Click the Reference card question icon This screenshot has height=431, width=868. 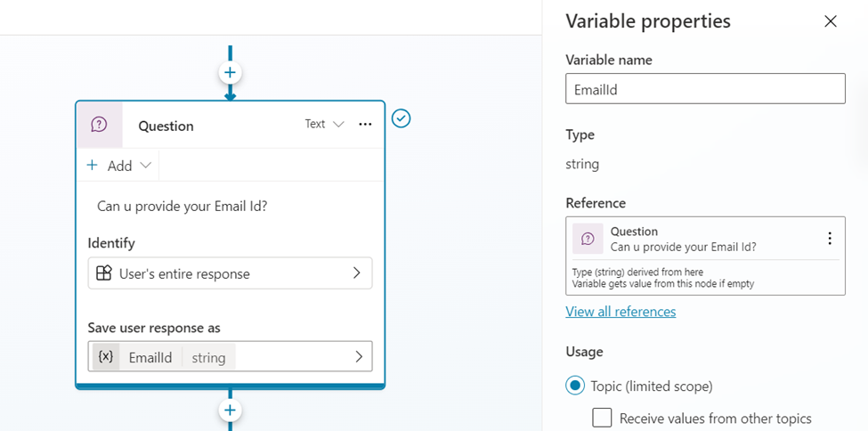click(587, 239)
